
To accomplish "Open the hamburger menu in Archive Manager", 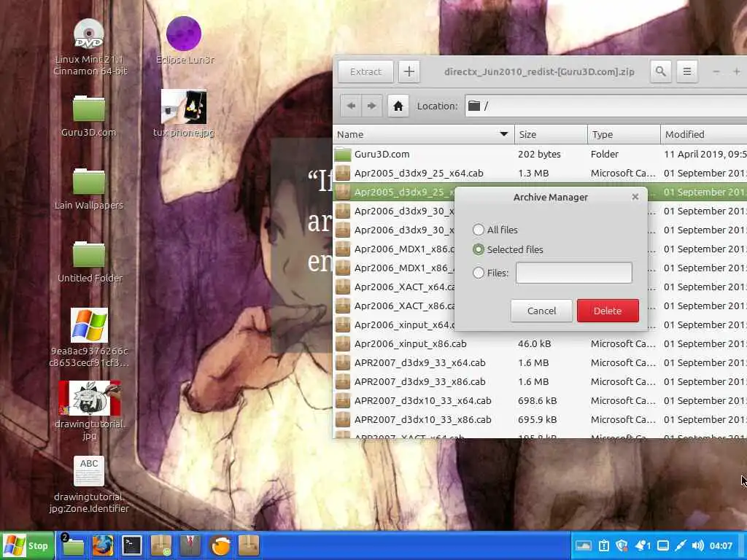I will coord(686,71).
